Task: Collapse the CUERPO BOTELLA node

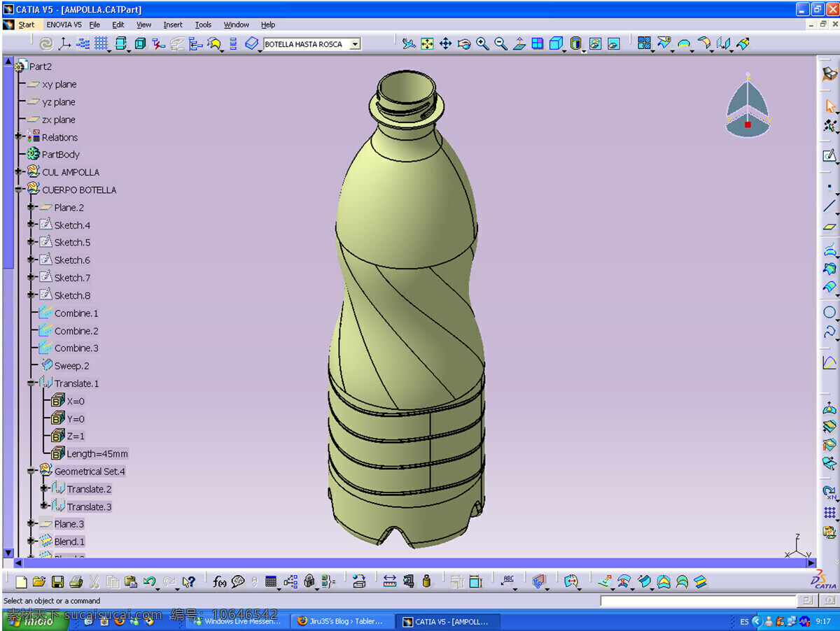Action: tap(18, 190)
